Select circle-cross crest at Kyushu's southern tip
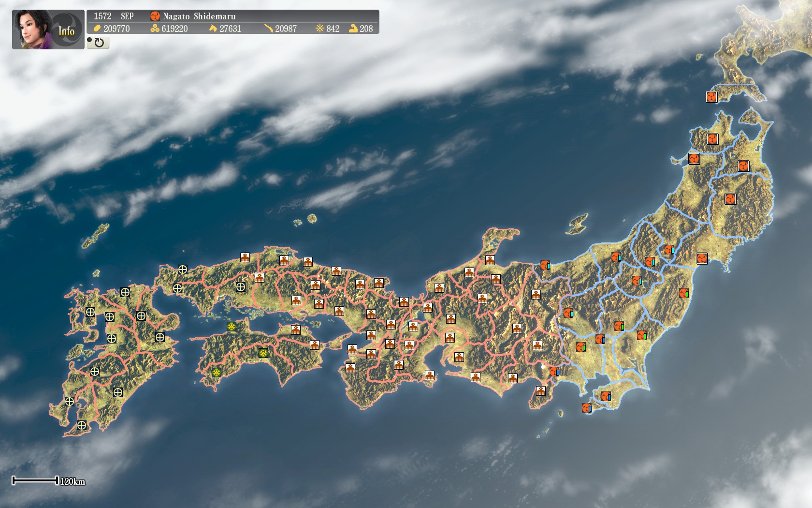 tap(82, 425)
